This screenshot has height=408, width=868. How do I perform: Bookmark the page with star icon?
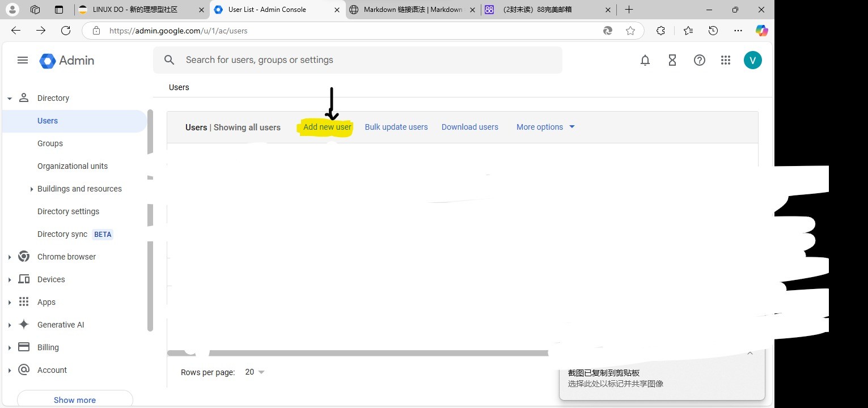coord(630,31)
